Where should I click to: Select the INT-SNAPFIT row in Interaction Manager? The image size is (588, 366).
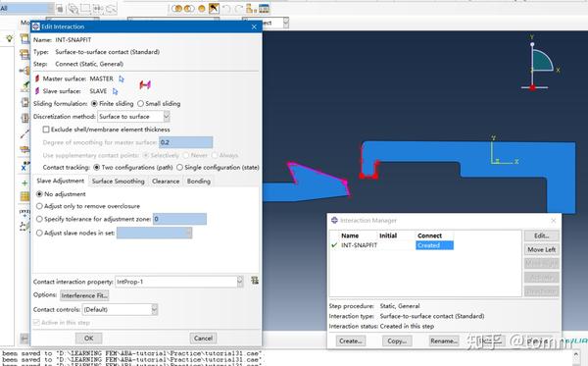pos(392,245)
